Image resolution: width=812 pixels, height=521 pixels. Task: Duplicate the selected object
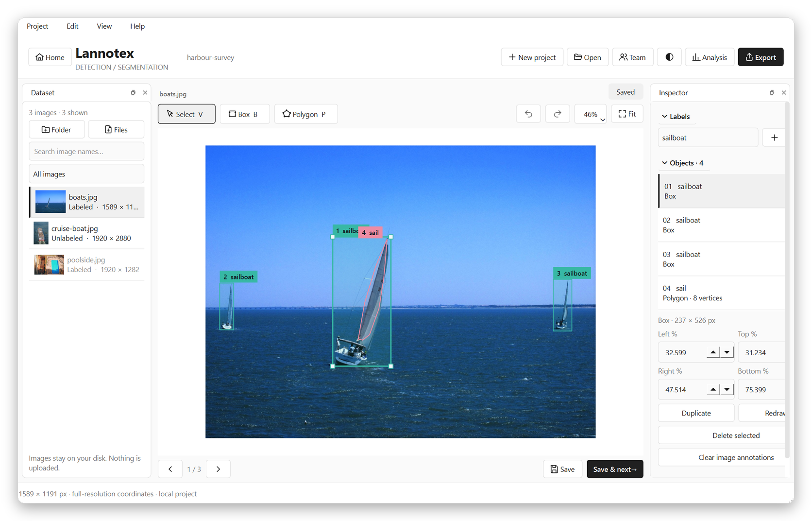click(696, 413)
